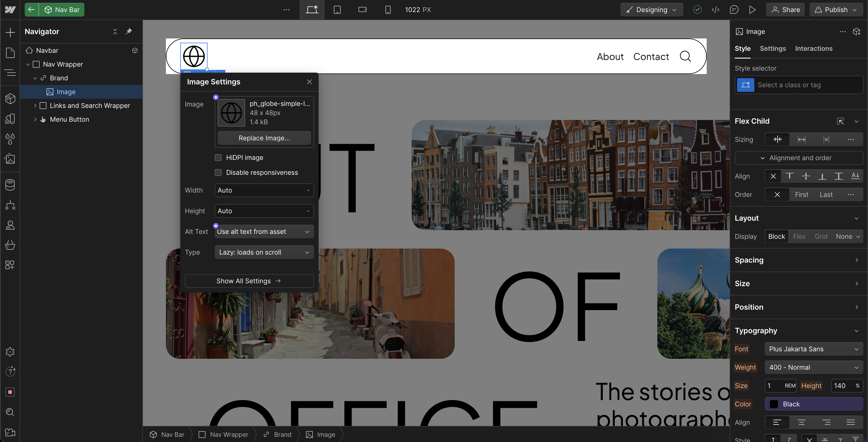Click the preview play icon

pyautogui.click(x=752, y=10)
